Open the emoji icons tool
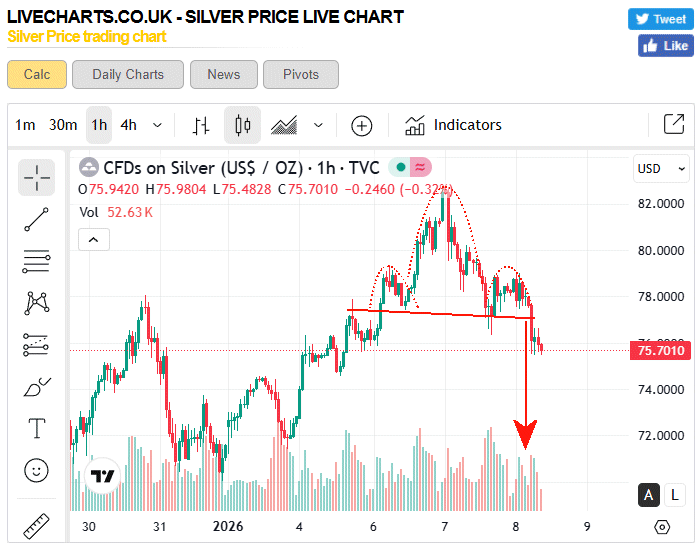698x544 pixels. [37, 469]
